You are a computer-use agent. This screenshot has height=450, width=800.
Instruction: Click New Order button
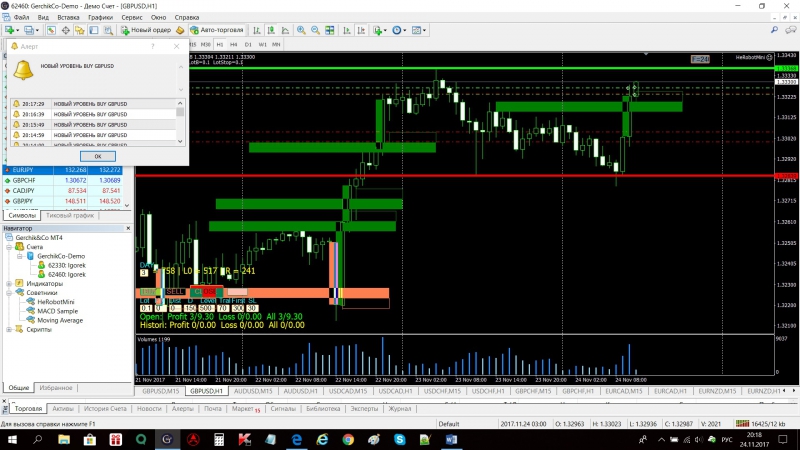click(146, 30)
